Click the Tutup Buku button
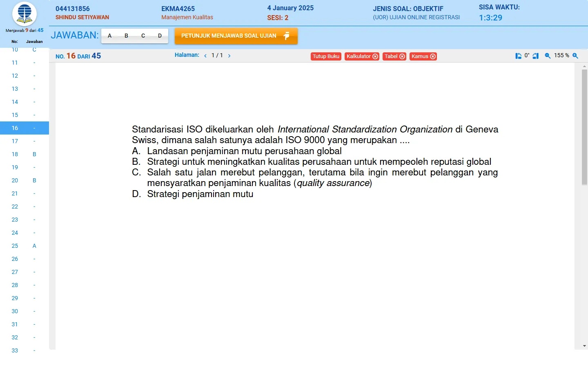This screenshot has width=588, height=368. pyautogui.click(x=326, y=56)
